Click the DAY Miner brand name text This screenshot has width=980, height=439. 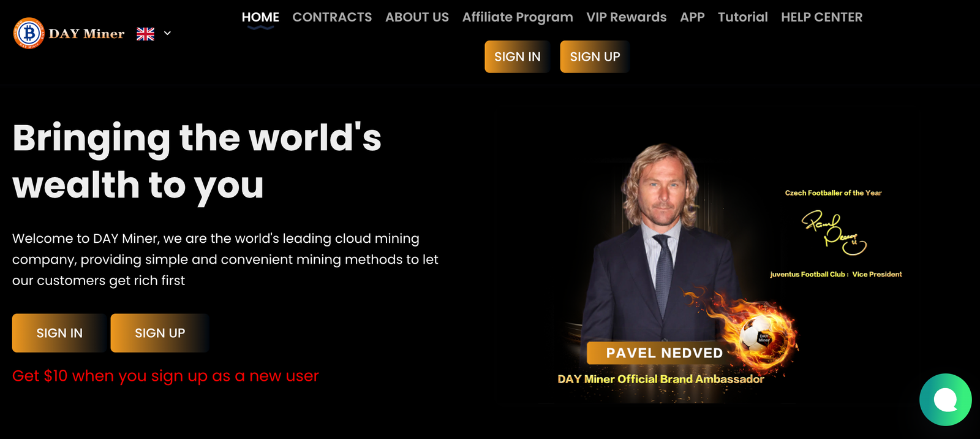point(86,34)
